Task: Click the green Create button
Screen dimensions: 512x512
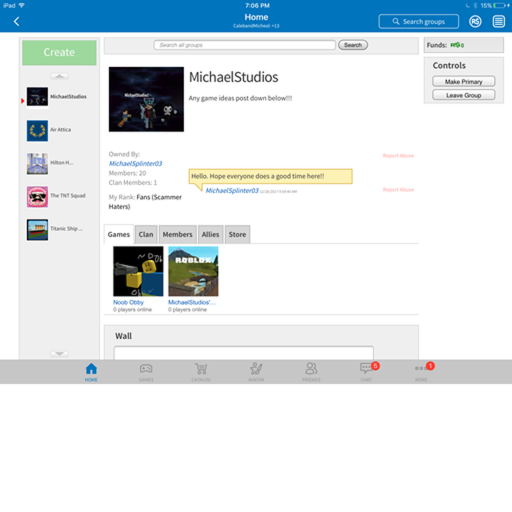Action: click(x=59, y=53)
